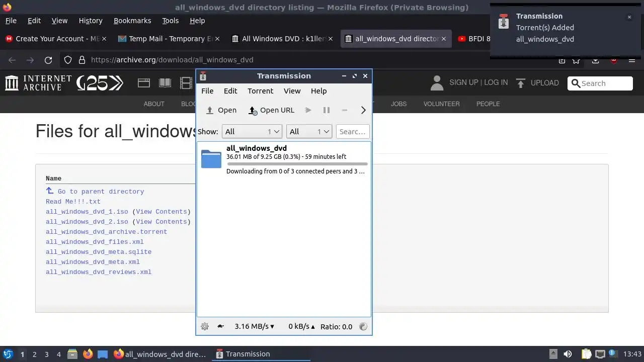Click the volume icon in system tray

(x=568, y=354)
